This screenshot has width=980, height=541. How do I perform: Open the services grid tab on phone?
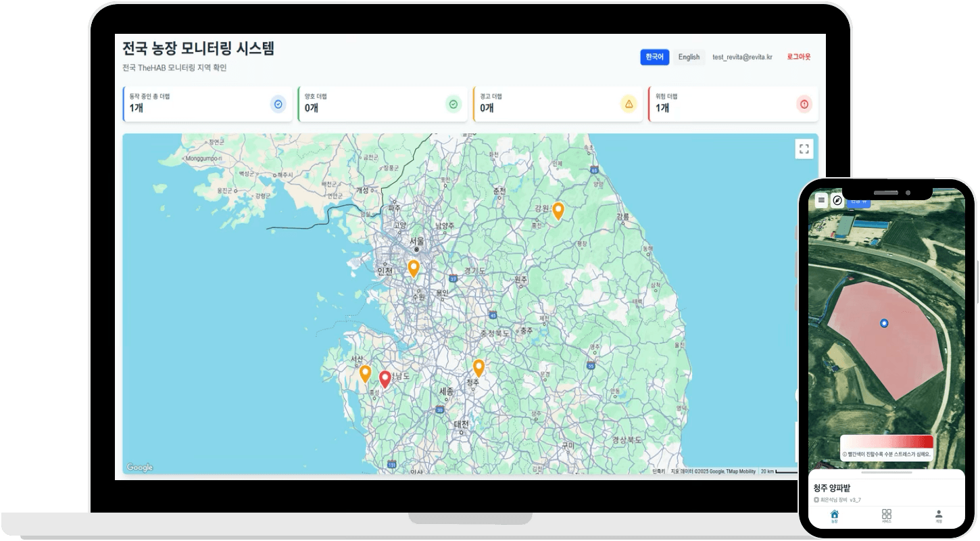(x=887, y=517)
